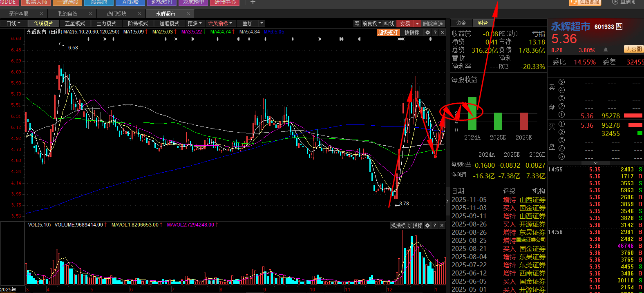
Task: Open help for the volume indicator
Action: point(434,225)
